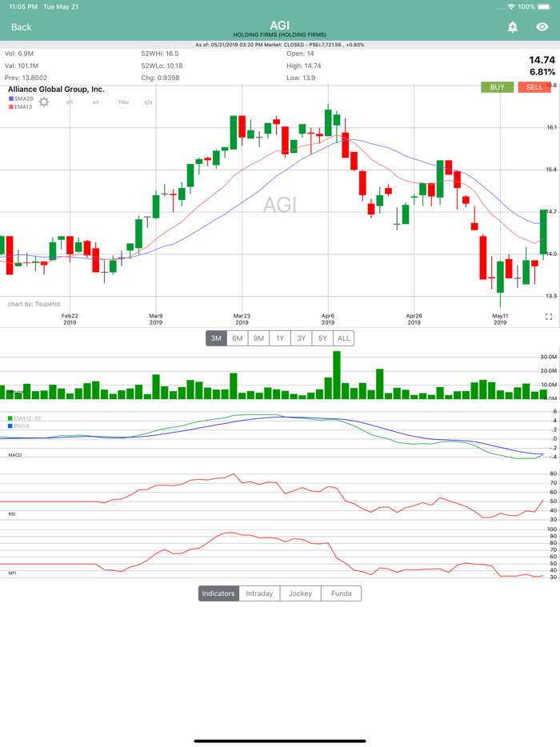Click the EMA9 blue MACD legend swatch
Image resolution: width=560 pixels, height=747 pixels.
pos(10,426)
